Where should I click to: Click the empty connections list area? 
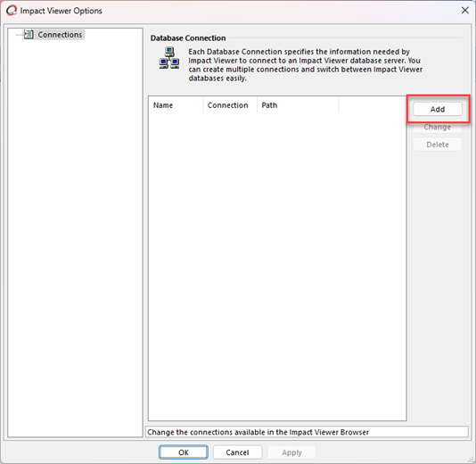tap(277, 267)
